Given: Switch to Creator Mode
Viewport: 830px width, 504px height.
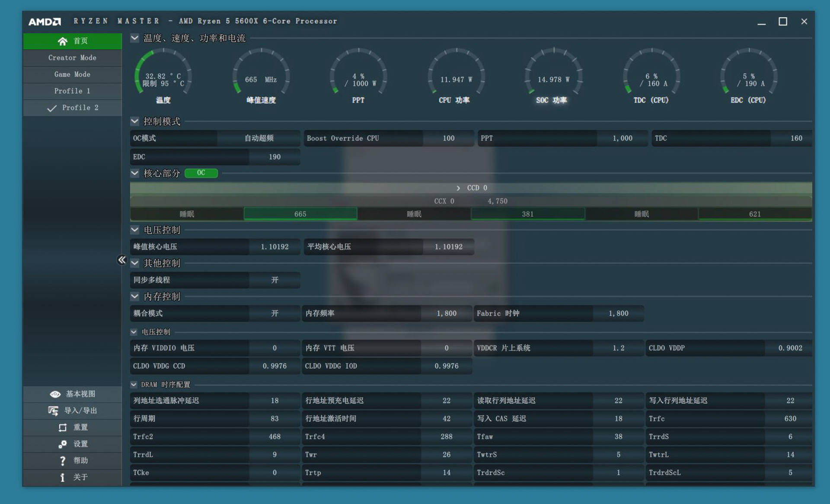Looking at the screenshot, I should click(x=72, y=58).
